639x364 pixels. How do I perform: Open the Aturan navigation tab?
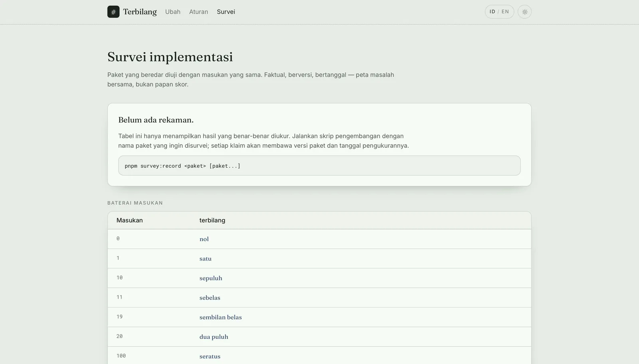click(198, 12)
